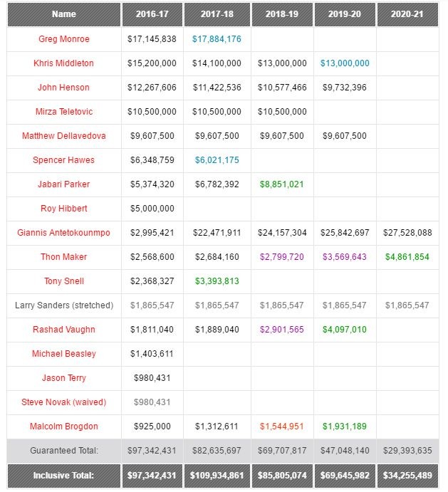Click the Tony Snell link
448x492 pixels.
(64, 281)
